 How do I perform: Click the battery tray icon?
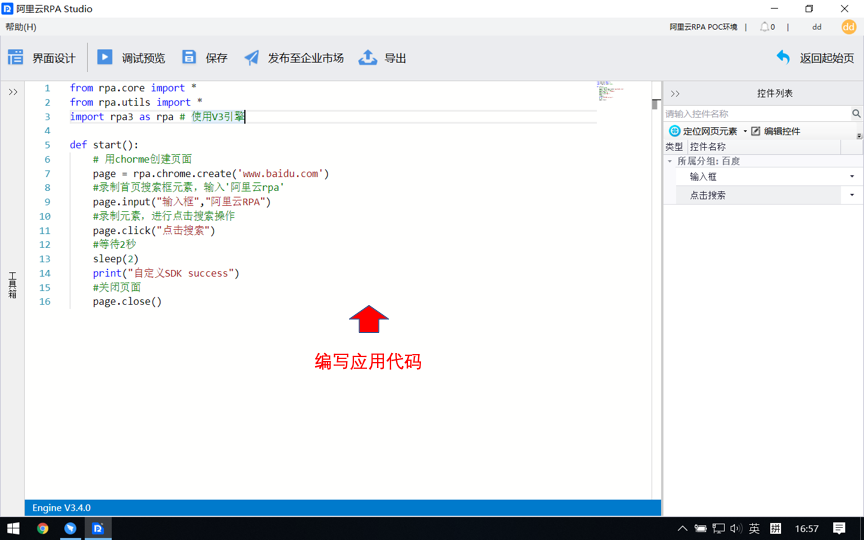tap(700, 528)
